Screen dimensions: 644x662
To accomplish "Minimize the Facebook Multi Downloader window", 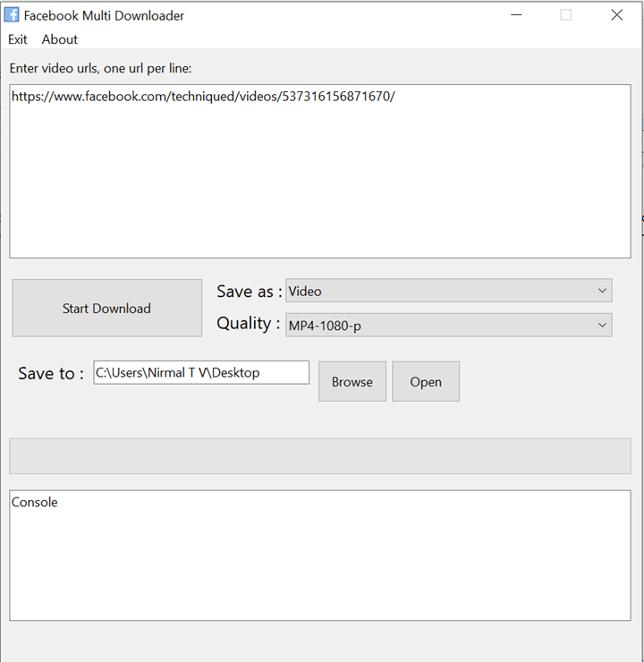I will [x=516, y=15].
